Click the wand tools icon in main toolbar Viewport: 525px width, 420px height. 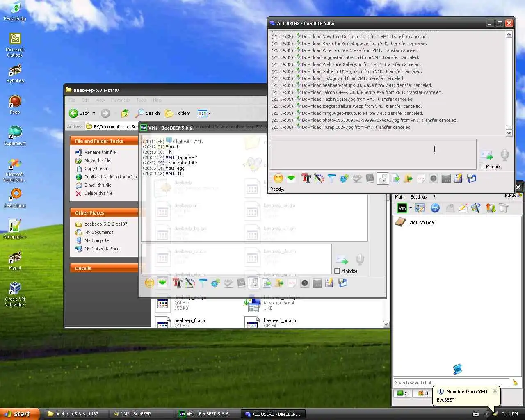pyautogui.click(x=476, y=208)
